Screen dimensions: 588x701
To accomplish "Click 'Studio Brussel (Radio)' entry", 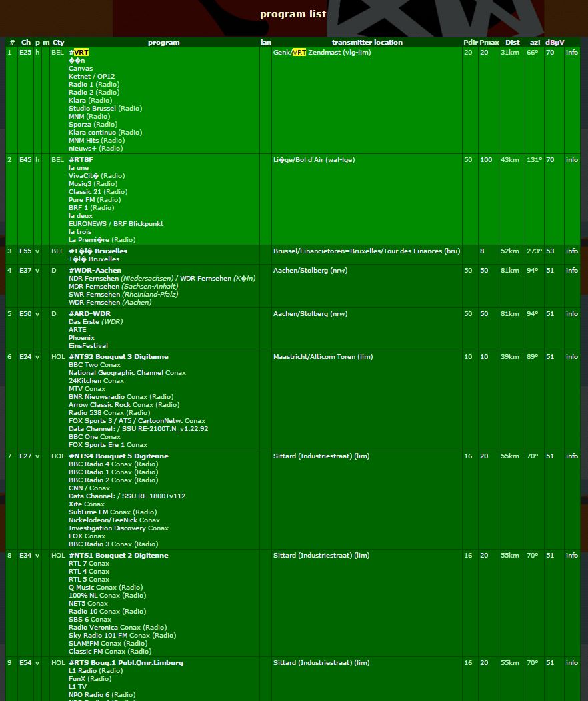I will coord(105,108).
